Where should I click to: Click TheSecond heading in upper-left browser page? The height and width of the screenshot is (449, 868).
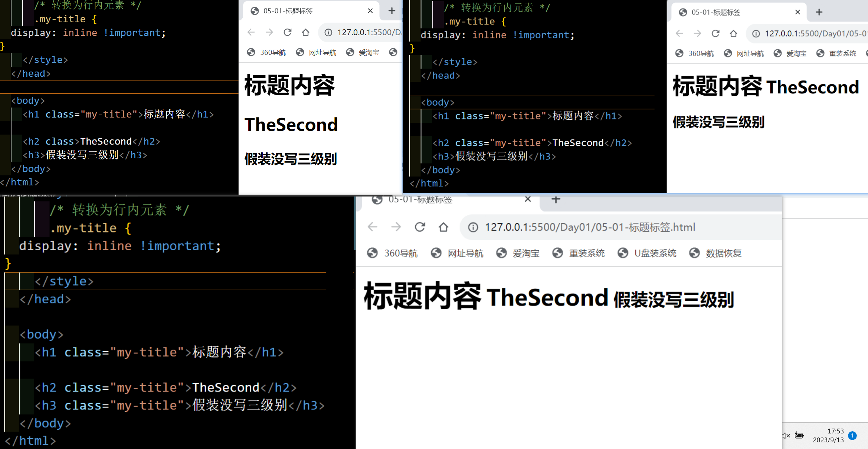click(x=291, y=125)
